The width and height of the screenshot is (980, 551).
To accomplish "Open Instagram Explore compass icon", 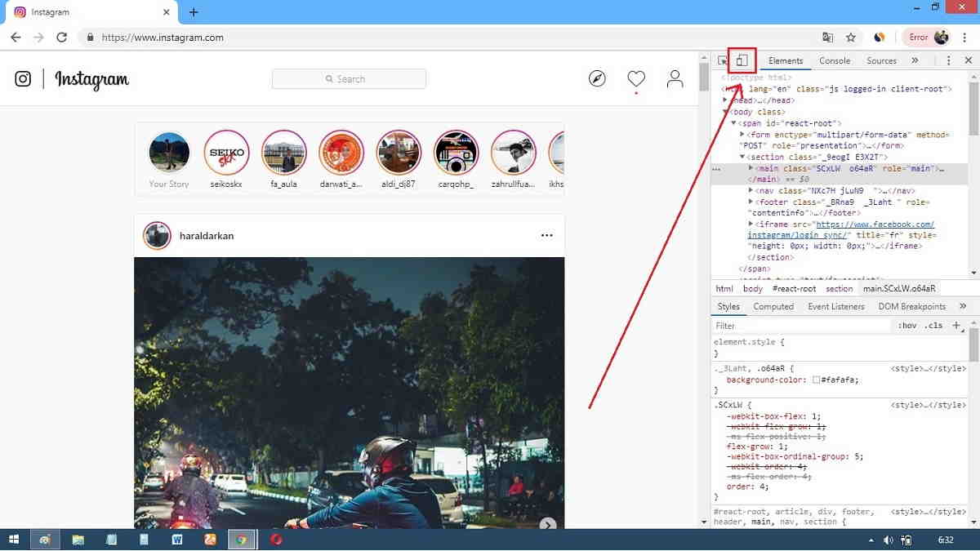I will [x=598, y=78].
